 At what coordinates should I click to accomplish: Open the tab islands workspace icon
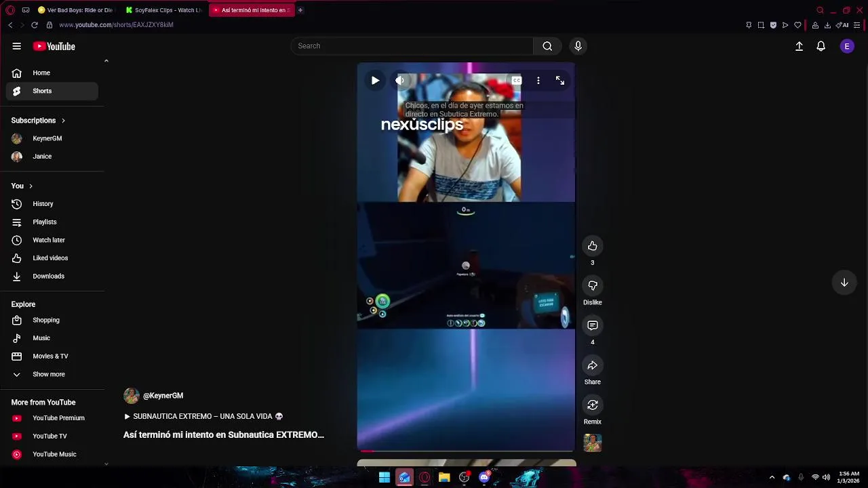[26, 10]
